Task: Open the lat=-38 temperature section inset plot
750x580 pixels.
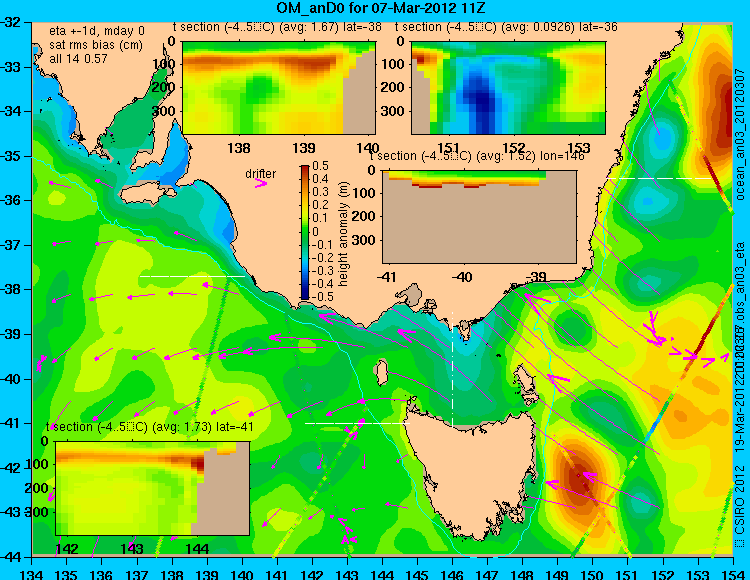Action: coord(279,88)
